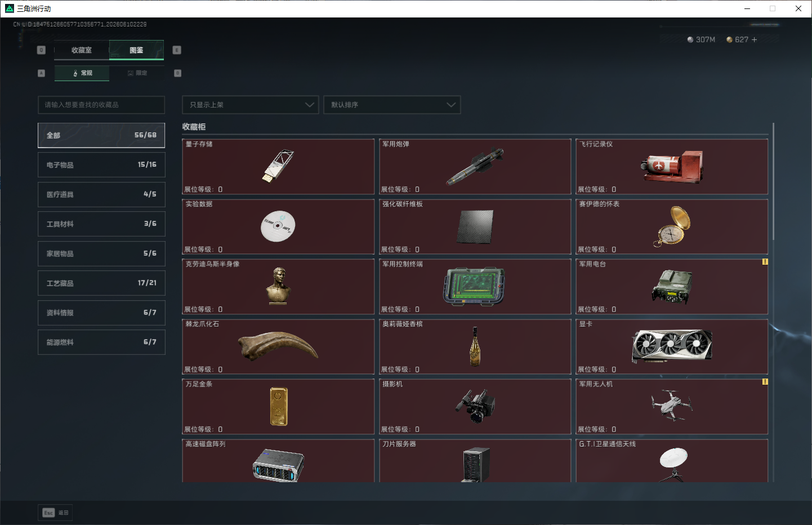Click the collection list vertical scrollbar
The height and width of the screenshot is (525, 812).
click(x=773, y=181)
